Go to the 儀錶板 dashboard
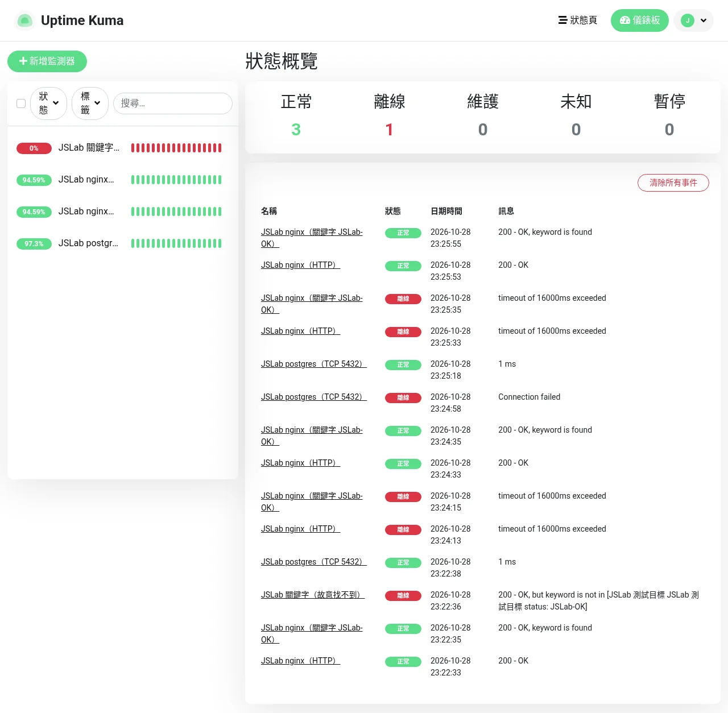Viewport: 728px width, 713px height. [x=640, y=20]
